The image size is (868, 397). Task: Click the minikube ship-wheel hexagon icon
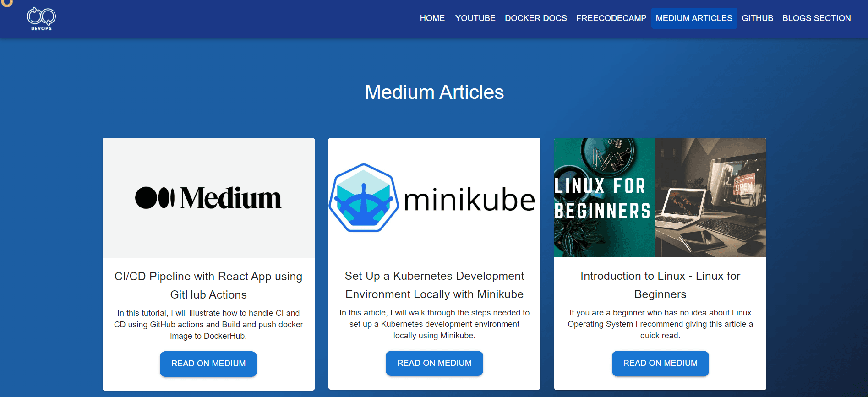(x=364, y=198)
